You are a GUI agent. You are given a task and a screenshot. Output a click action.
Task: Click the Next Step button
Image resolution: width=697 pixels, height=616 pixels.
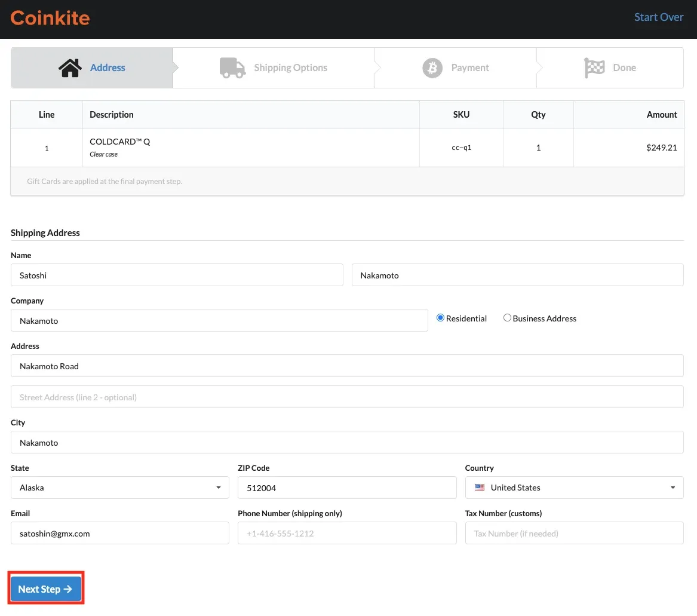[x=46, y=589]
